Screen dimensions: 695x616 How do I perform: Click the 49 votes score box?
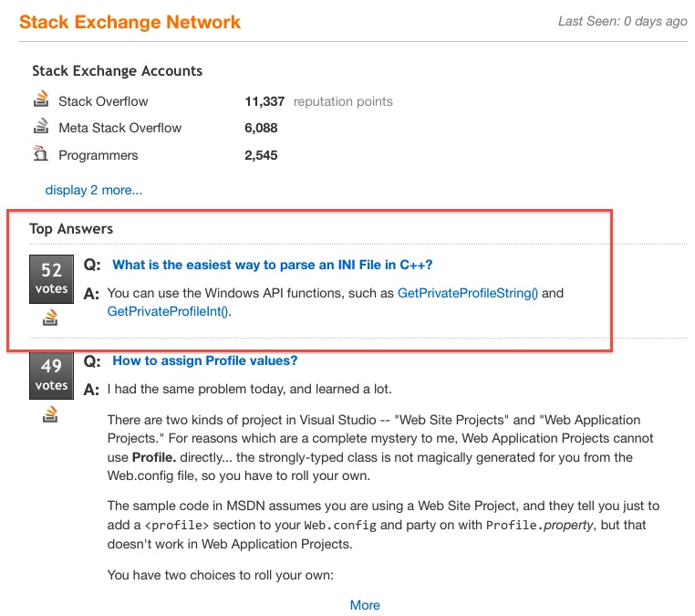coord(51,376)
